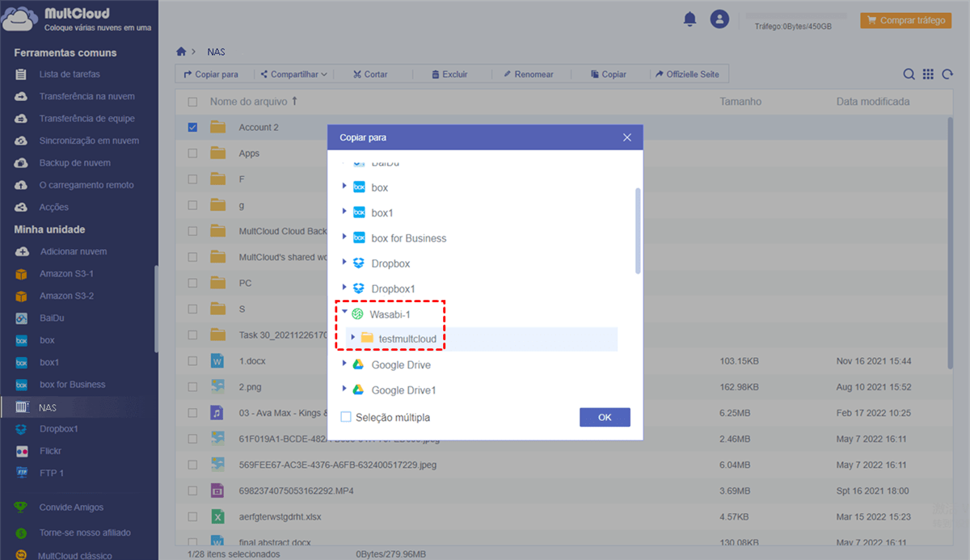Image resolution: width=970 pixels, height=560 pixels.
Task: Click the Cortar toolbar button
Action: 370,74
